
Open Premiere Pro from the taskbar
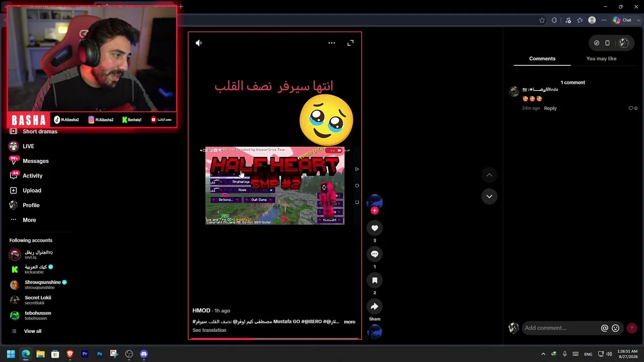pos(85,354)
